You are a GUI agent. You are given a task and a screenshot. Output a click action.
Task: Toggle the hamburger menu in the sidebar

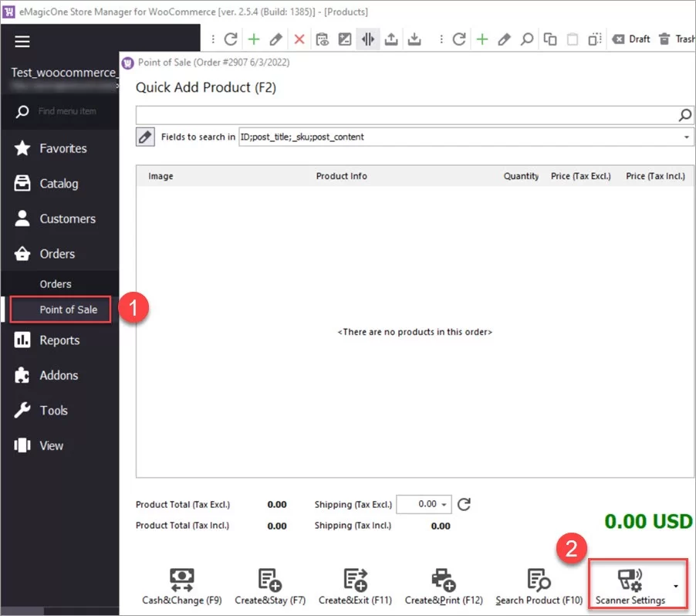tap(22, 42)
